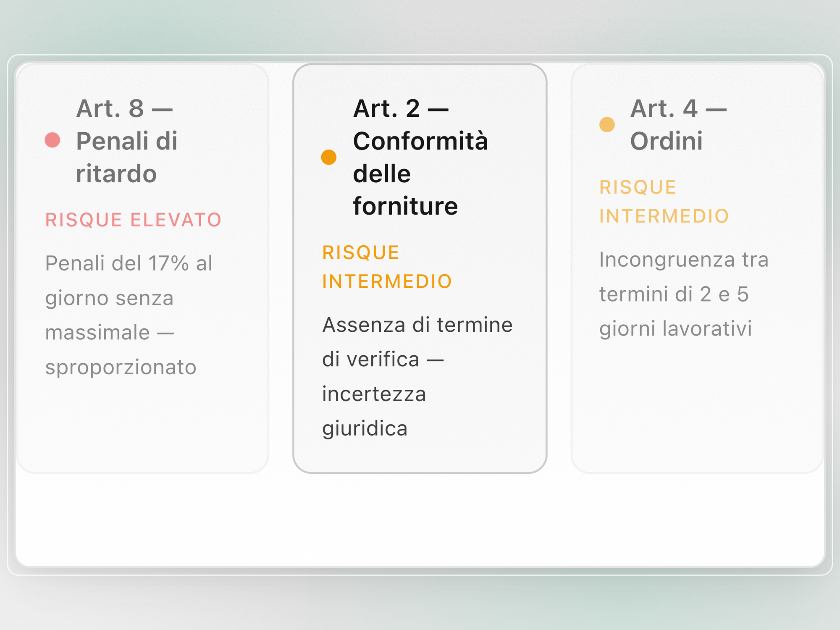Screen dimensions: 840x630
Task: Click 'giorni lavorativi' text in Art. 4 card
Action: (x=675, y=328)
